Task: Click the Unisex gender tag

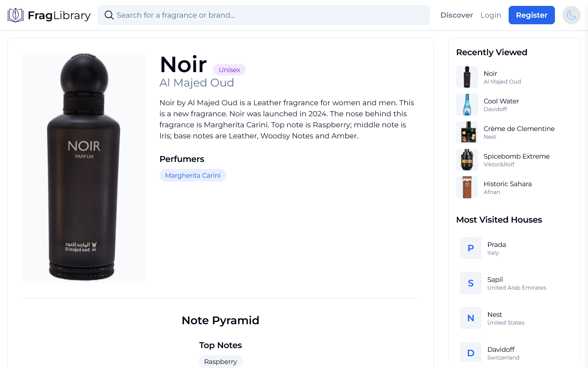Action: coord(229,70)
